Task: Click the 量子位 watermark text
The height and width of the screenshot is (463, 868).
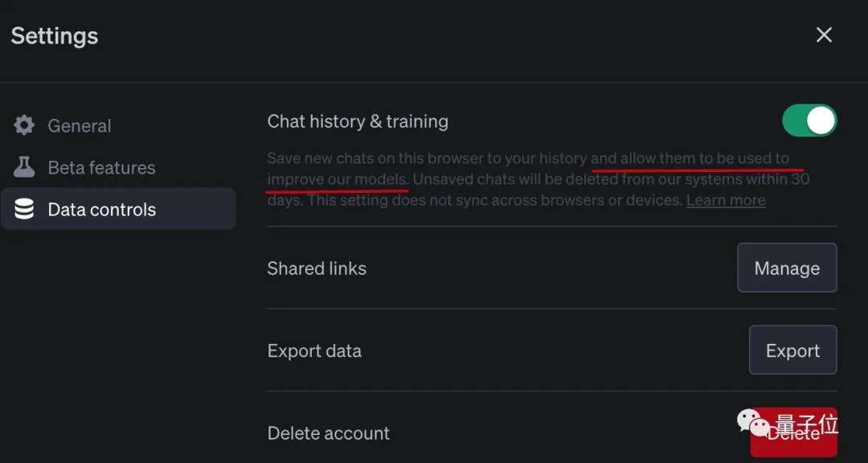Action: 806,424
